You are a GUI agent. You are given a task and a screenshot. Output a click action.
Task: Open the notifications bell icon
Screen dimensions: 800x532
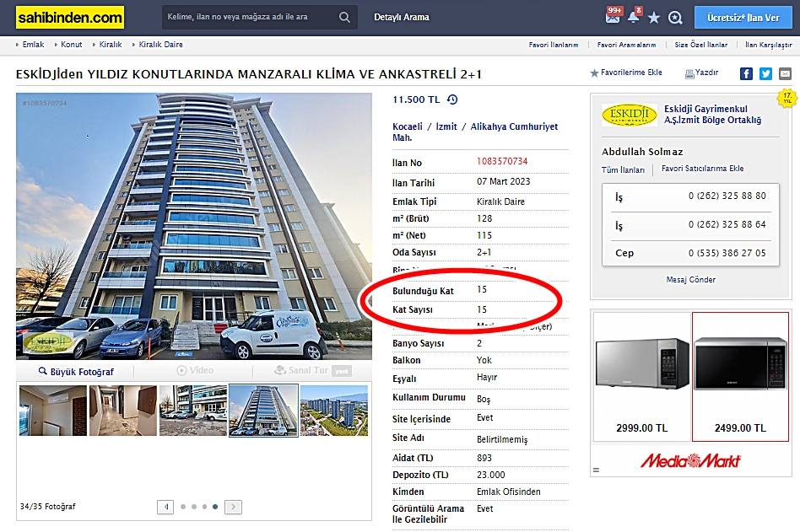pos(634,16)
